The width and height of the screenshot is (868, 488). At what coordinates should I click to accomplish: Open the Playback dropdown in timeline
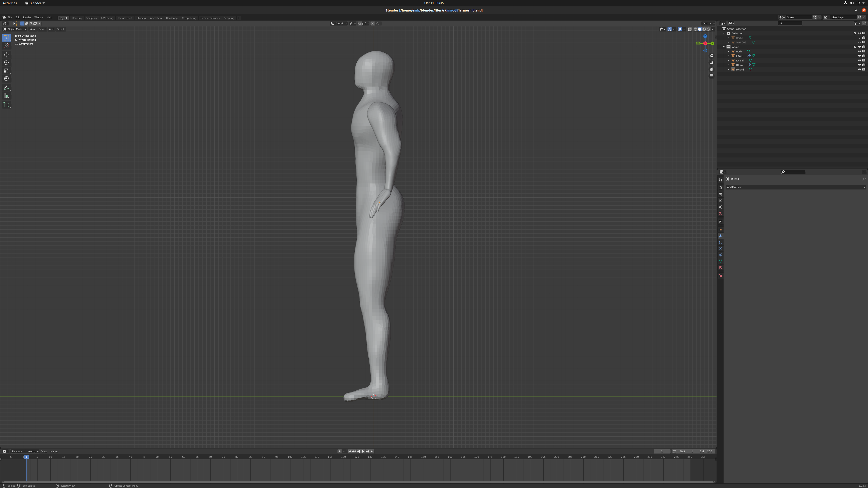(18, 451)
